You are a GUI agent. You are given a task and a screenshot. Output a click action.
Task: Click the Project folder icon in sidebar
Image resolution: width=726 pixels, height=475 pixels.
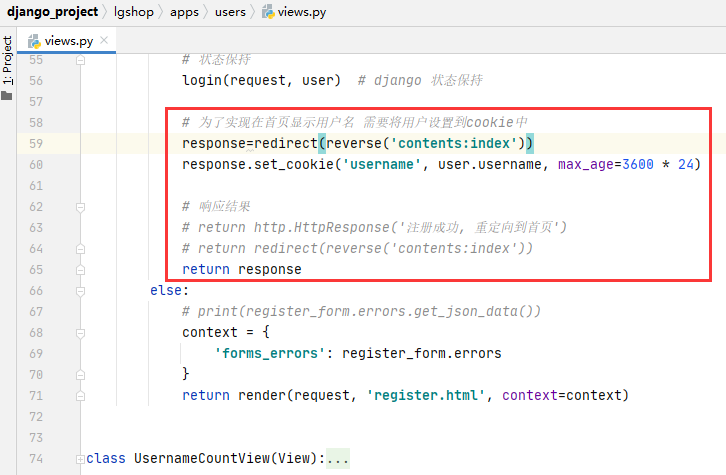point(7,95)
